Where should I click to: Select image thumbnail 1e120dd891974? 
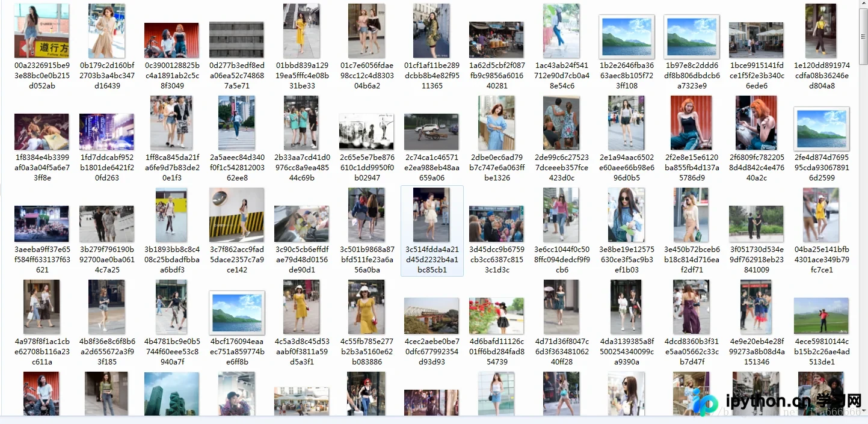[x=821, y=31]
